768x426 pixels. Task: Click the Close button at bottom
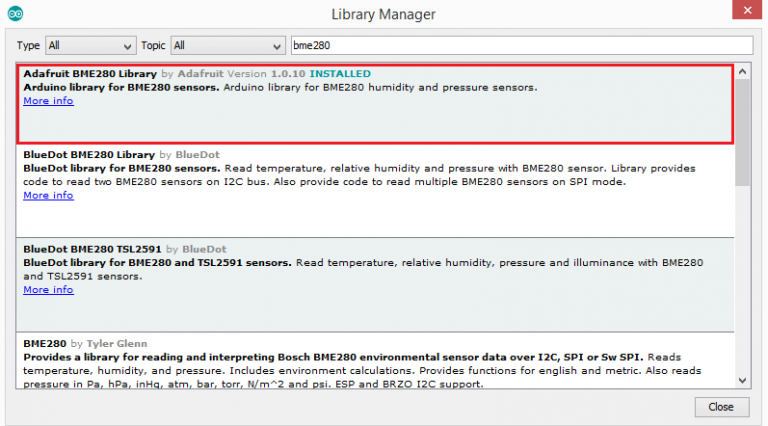[x=720, y=407]
